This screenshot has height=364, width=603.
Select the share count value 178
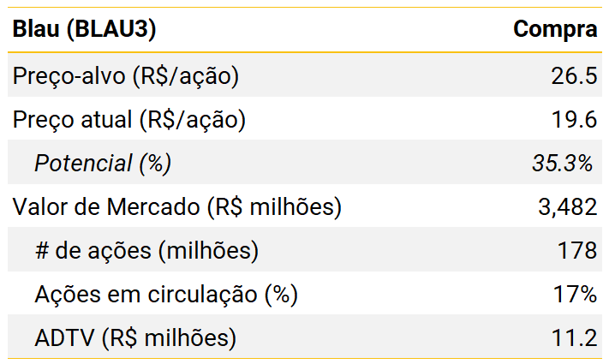tap(577, 250)
